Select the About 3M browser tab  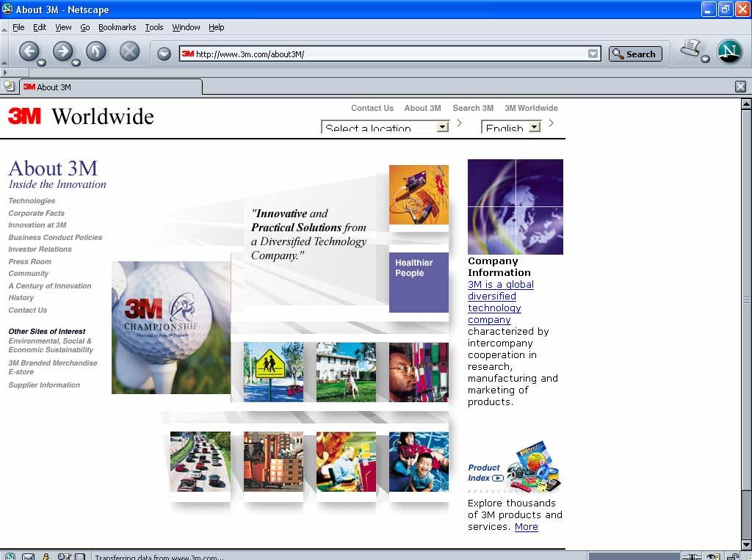coord(111,87)
